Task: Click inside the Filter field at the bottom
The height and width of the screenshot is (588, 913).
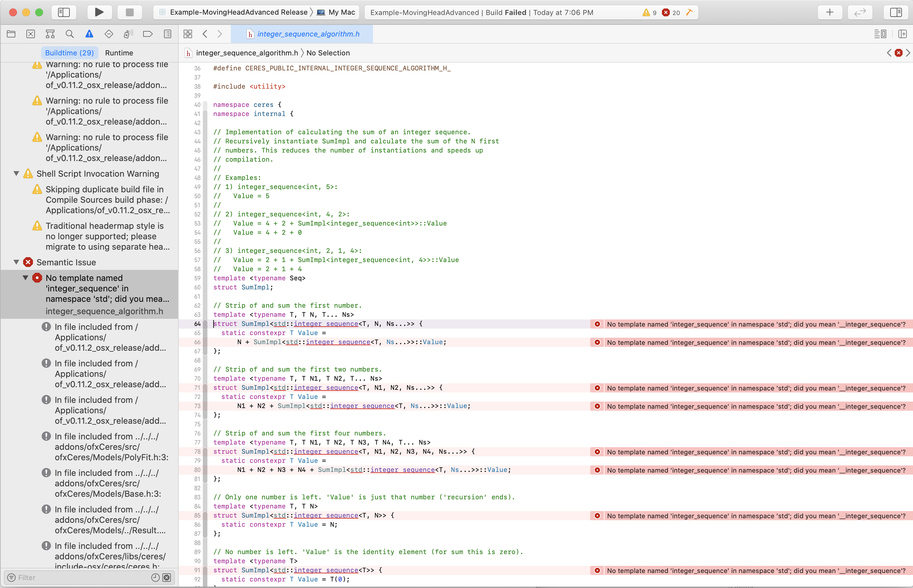Action: (76, 577)
